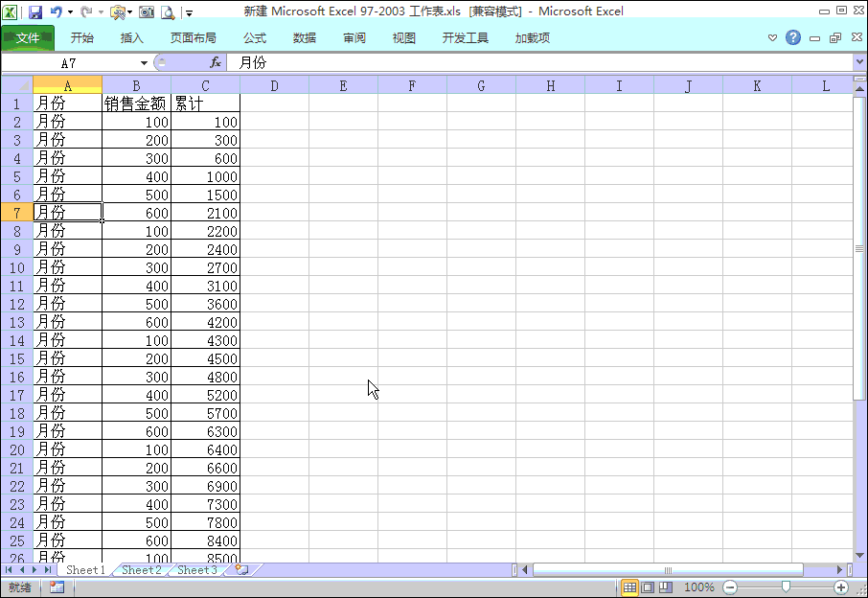
Task: Select cell C25 with value 8400
Action: point(205,540)
